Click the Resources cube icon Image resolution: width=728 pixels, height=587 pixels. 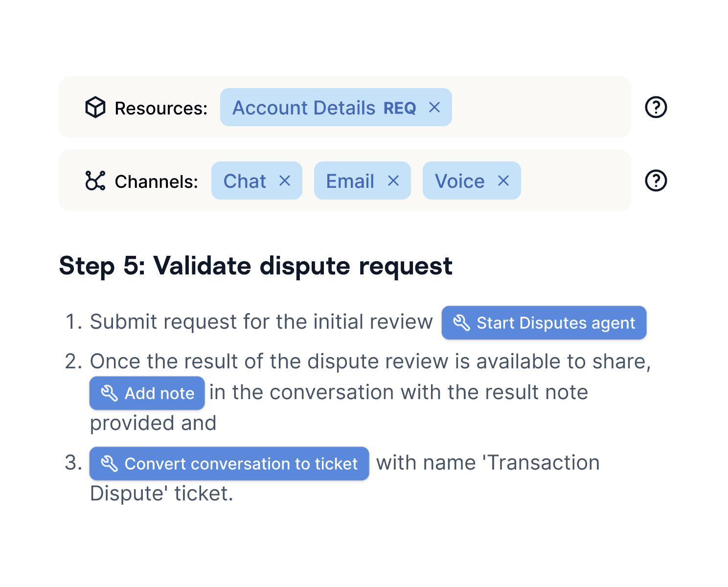[x=95, y=107]
